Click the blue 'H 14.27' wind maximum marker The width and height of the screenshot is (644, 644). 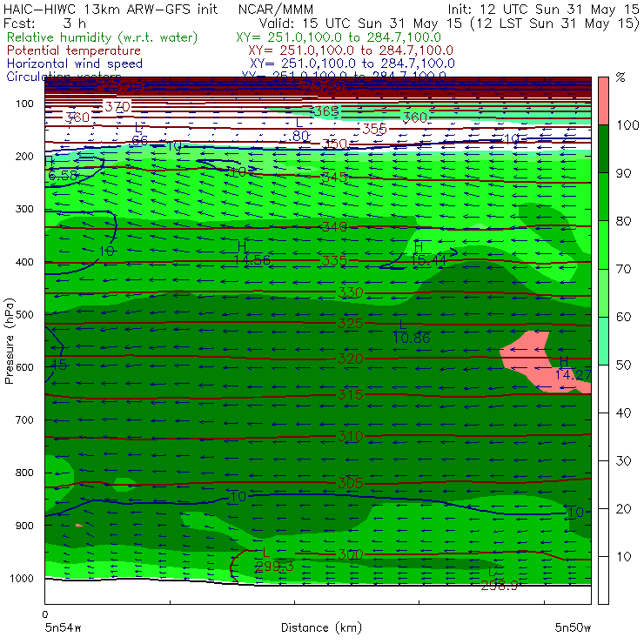tap(573, 368)
